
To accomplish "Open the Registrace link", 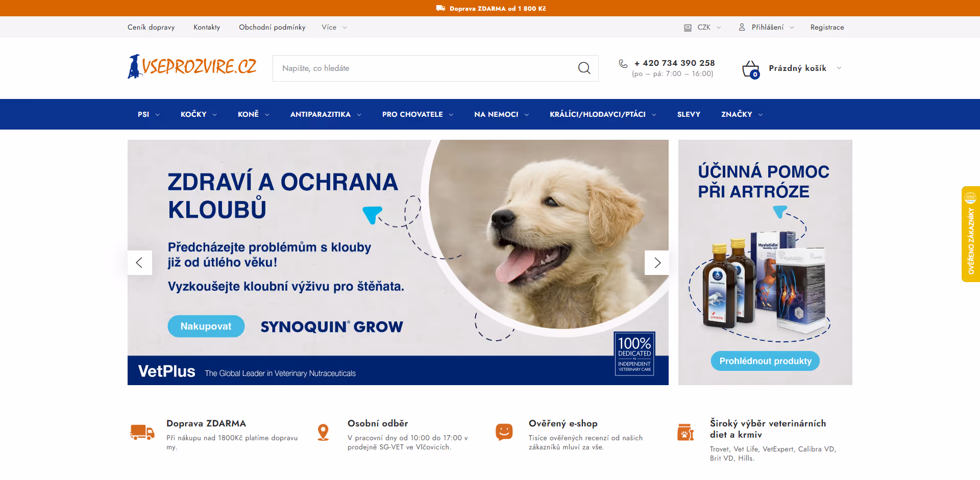I will [827, 27].
